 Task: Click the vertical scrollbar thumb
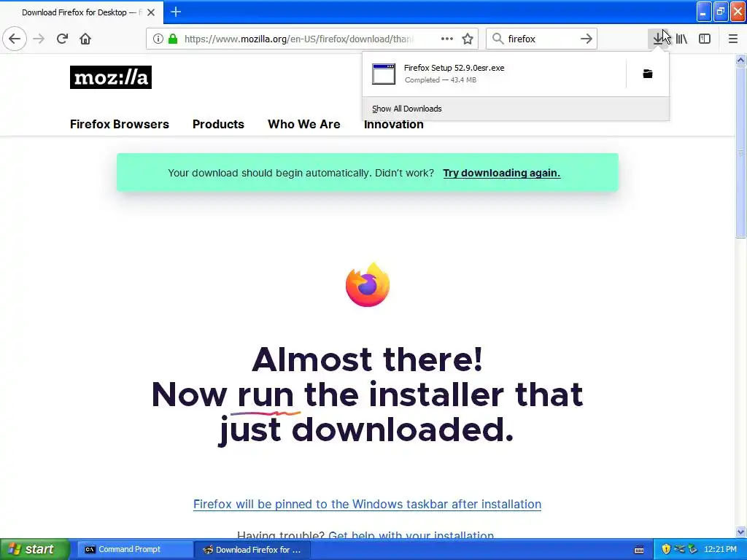pos(740,152)
